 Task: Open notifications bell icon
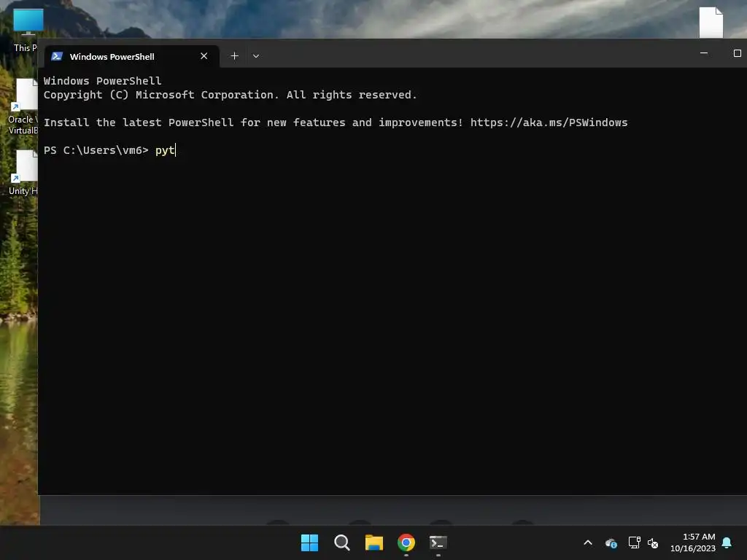click(727, 542)
